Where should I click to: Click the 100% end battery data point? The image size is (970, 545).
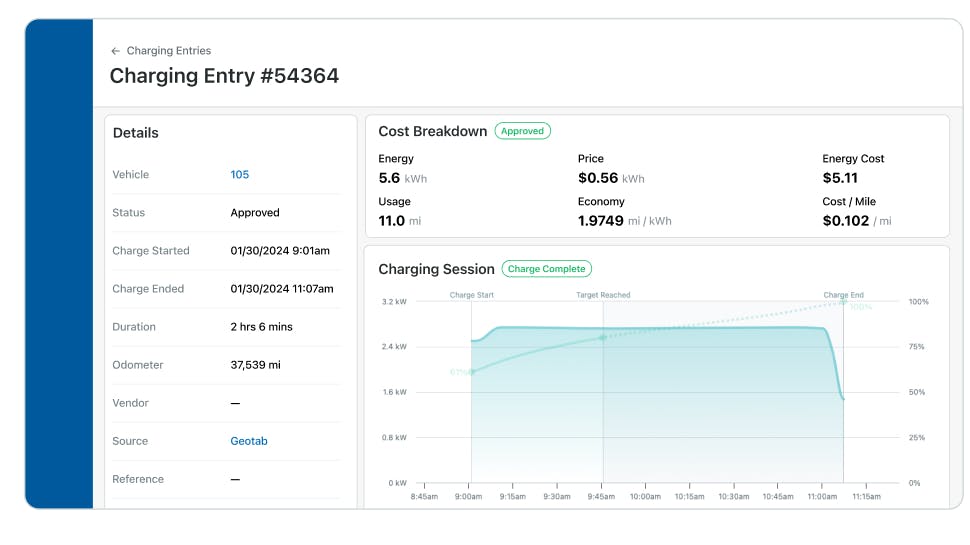click(844, 301)
